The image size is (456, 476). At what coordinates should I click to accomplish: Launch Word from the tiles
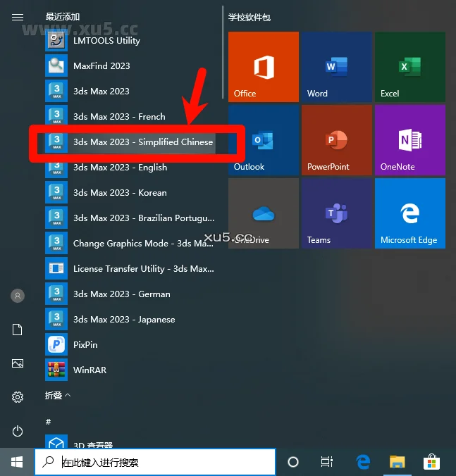point(336,67)
